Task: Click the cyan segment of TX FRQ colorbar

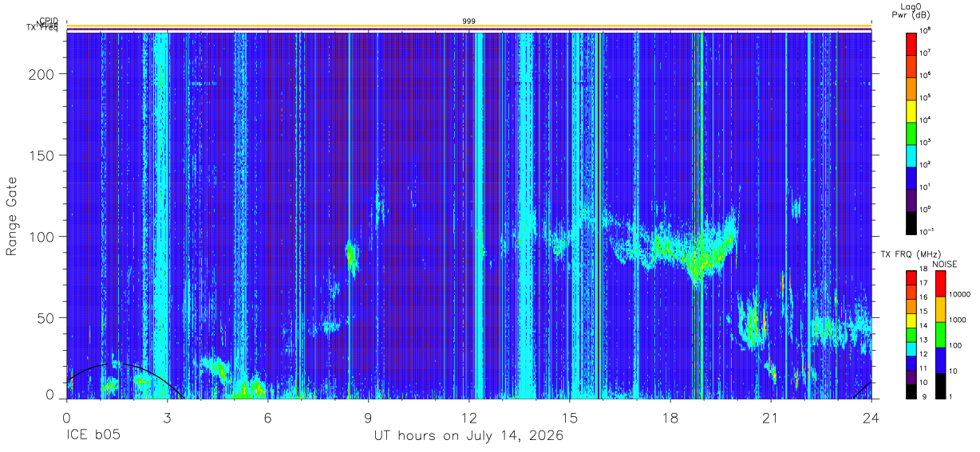Action: 911,349
